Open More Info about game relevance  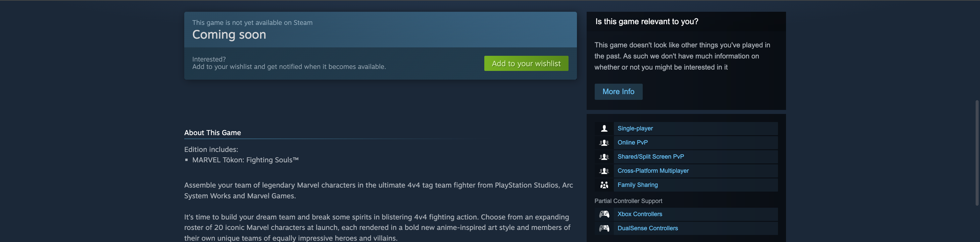(618, 91)
